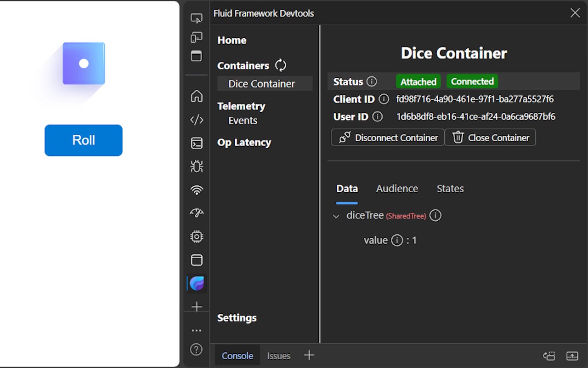
Task: Refresh the Containers list
Action: point(281,65)
